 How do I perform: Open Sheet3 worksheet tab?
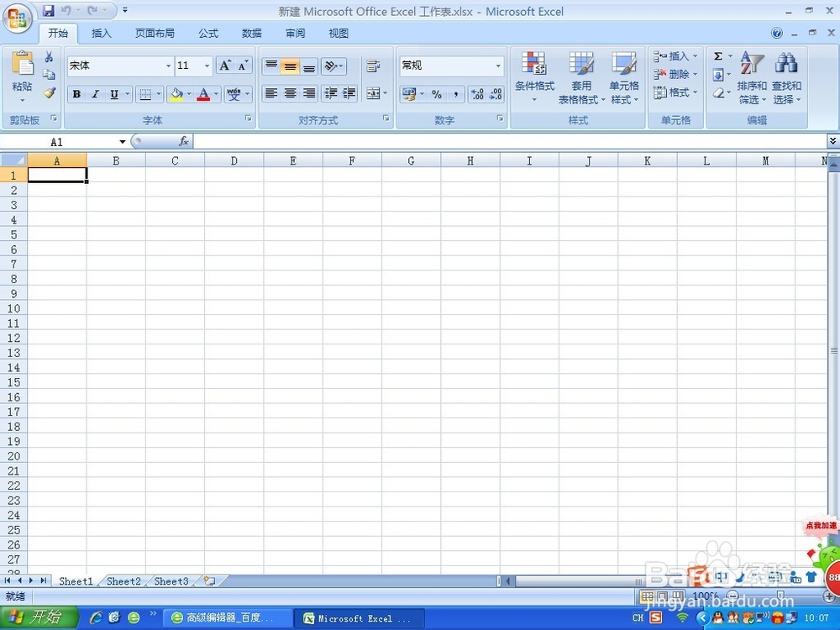click(171, 581)
